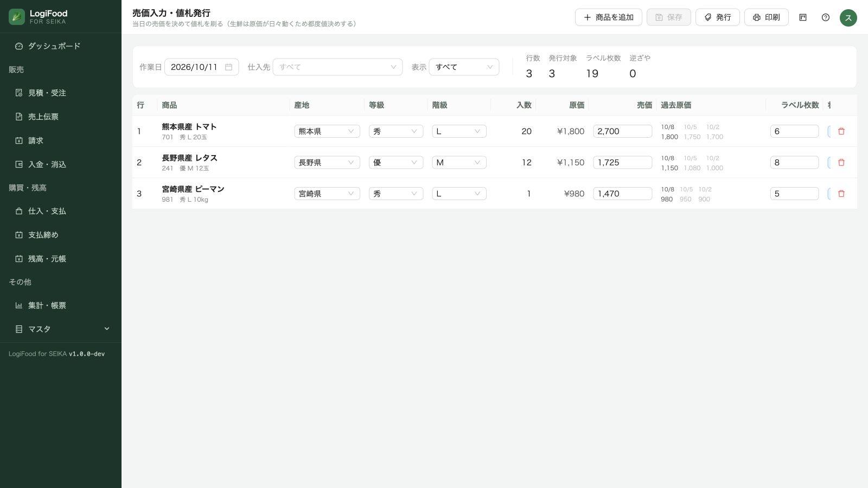Open 等級 dropdown in ピーマン row

pyautogui.click(x=396, y=194)
